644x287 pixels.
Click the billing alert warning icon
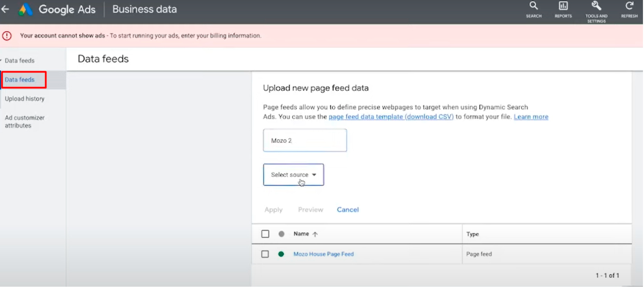[x=7, y=36]
